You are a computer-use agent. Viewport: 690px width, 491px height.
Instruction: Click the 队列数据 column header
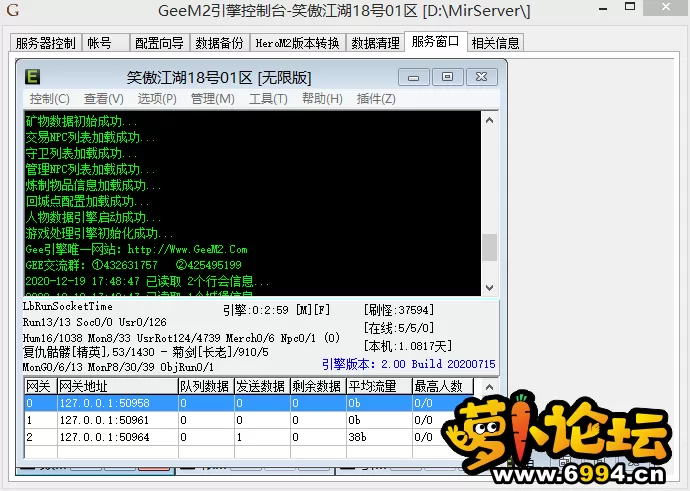206,386
